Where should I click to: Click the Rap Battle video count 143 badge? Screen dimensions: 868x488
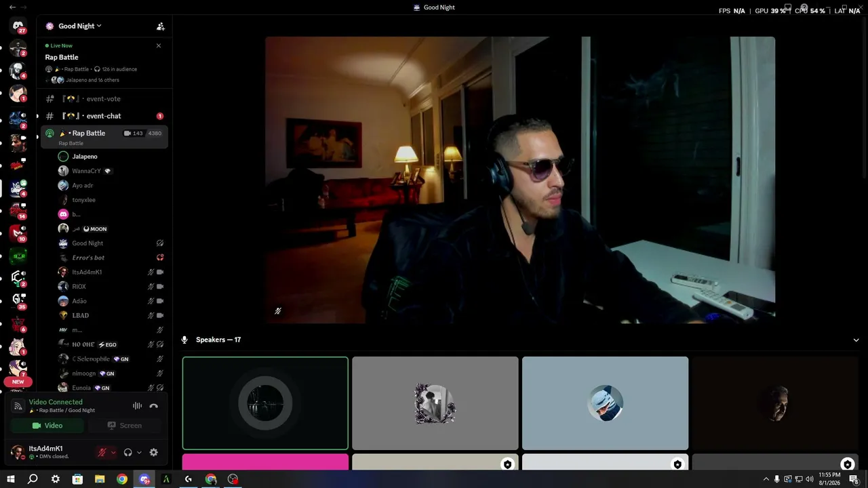(x=134, y=134)
